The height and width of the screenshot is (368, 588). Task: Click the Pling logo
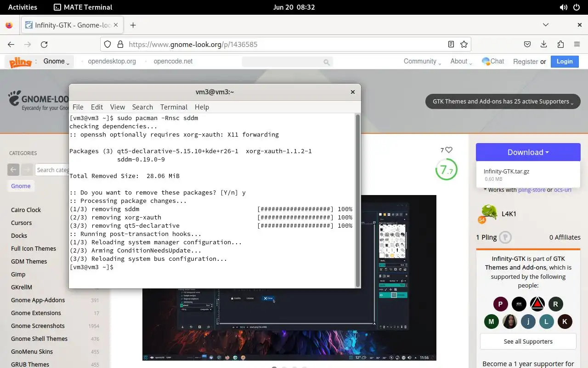[x=21, y=62]
